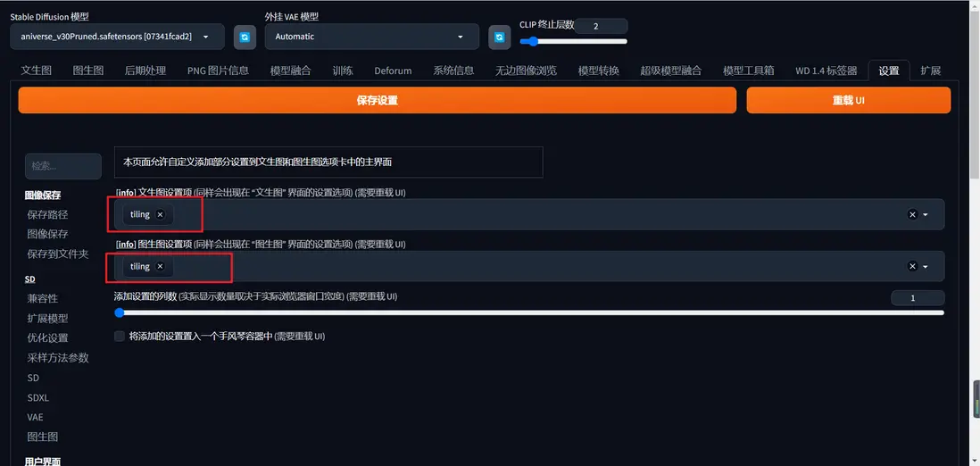Open the WD 1.4 标签器 tab
980x466 pixels.
coord(826,71)
